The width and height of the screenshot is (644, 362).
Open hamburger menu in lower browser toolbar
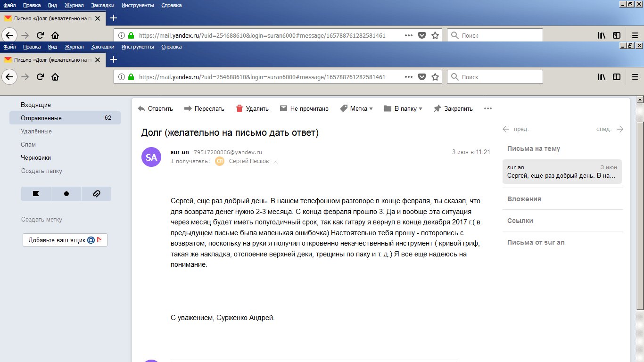pyautogui.click(x=635, y=77)
